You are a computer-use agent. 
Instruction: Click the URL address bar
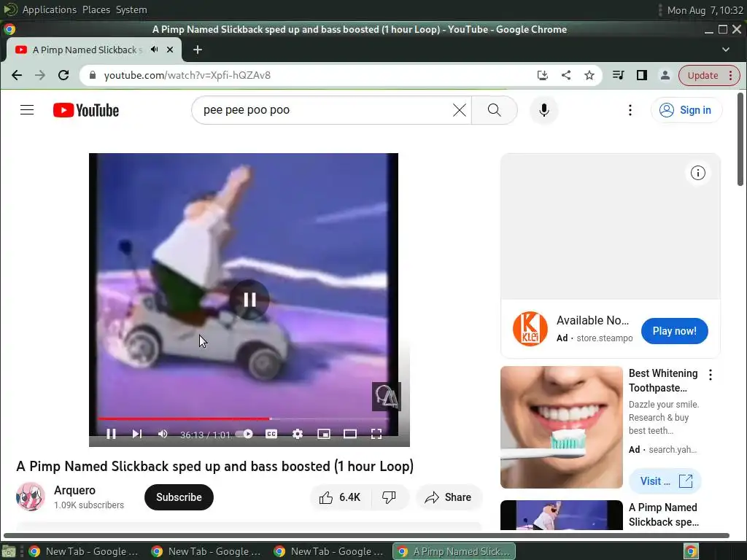(x=305, y=75)
